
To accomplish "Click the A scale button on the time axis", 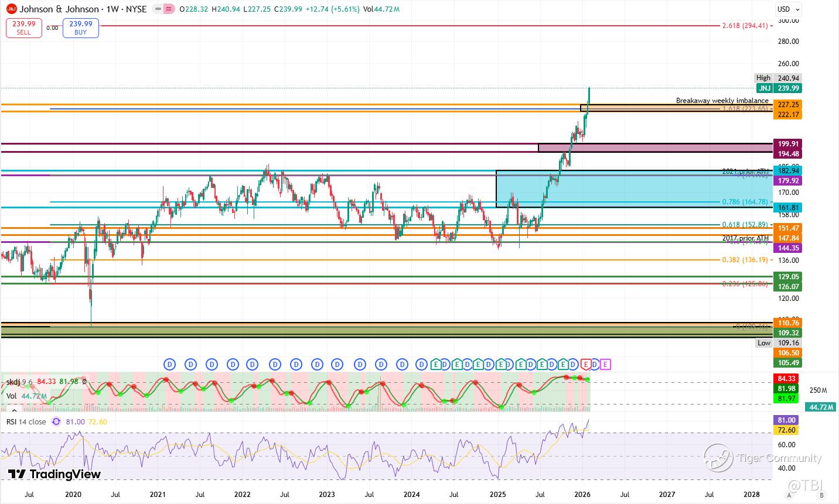I will pos(790,495).
